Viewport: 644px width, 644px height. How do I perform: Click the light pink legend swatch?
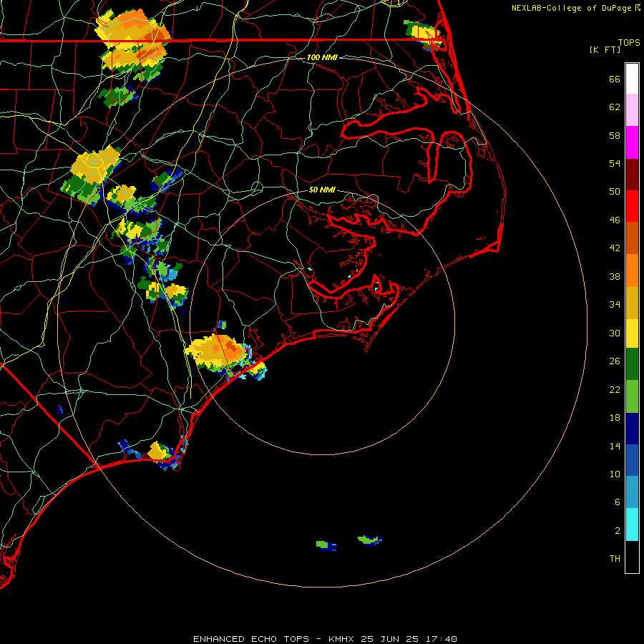click(632, 109)
